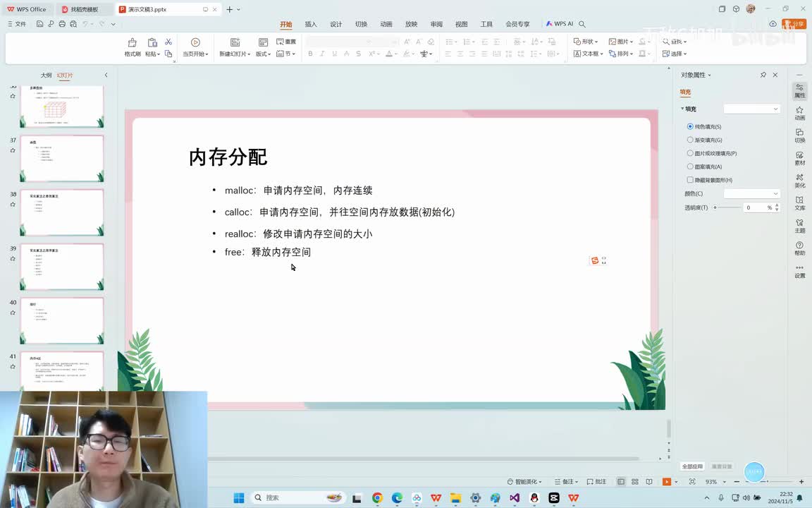The image size is (812, 508).
Task: Toggle the star beside slide 38
Action: tap(13, 204)
